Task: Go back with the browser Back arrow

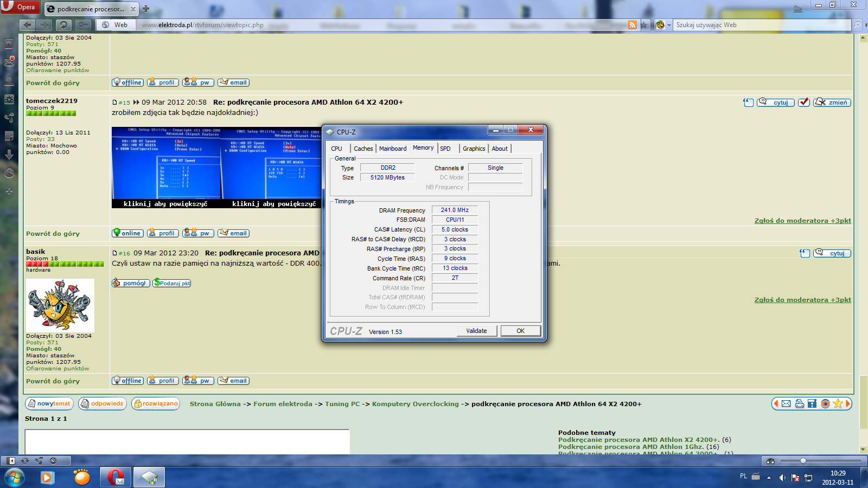Action: [28, 25]
